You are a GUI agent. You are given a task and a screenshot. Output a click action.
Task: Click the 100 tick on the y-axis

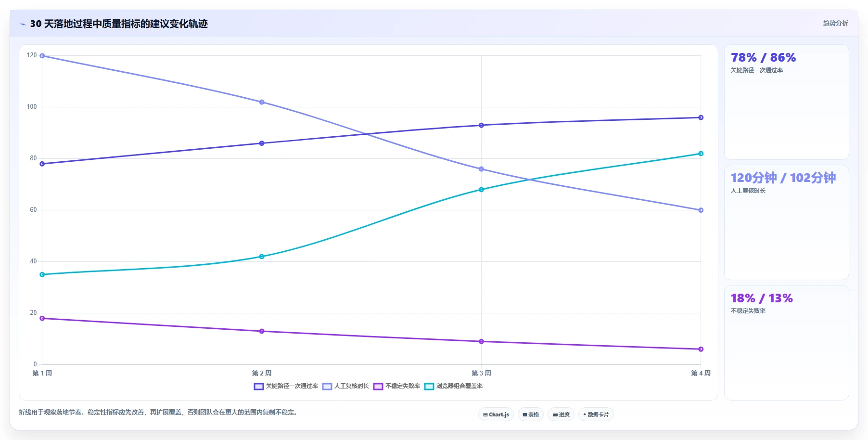[32, 107]
